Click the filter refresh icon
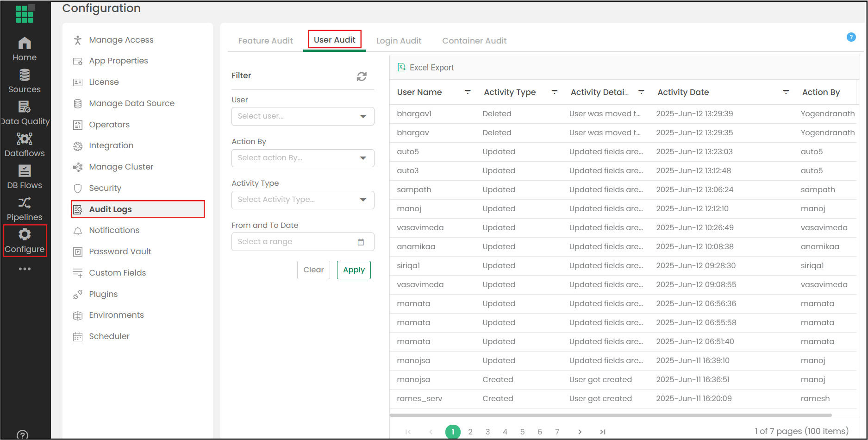Screen dimensions: 868x440 click(x=362, y=76)
